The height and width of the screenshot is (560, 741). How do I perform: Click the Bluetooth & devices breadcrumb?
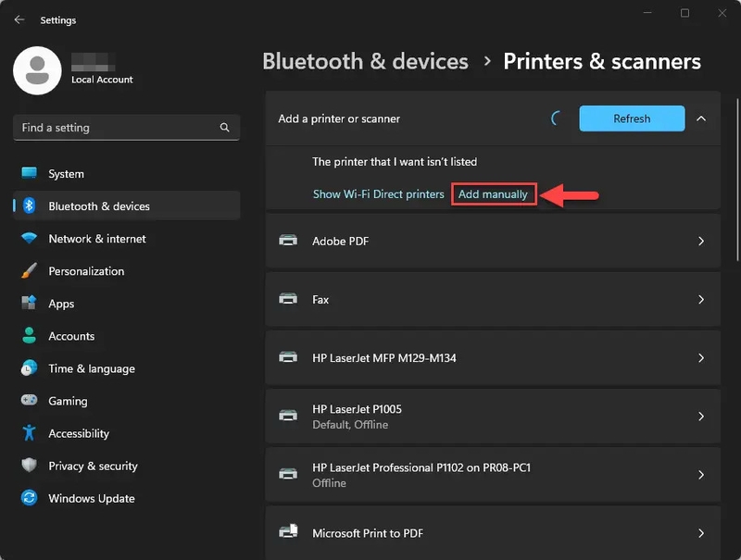[365, 62]
